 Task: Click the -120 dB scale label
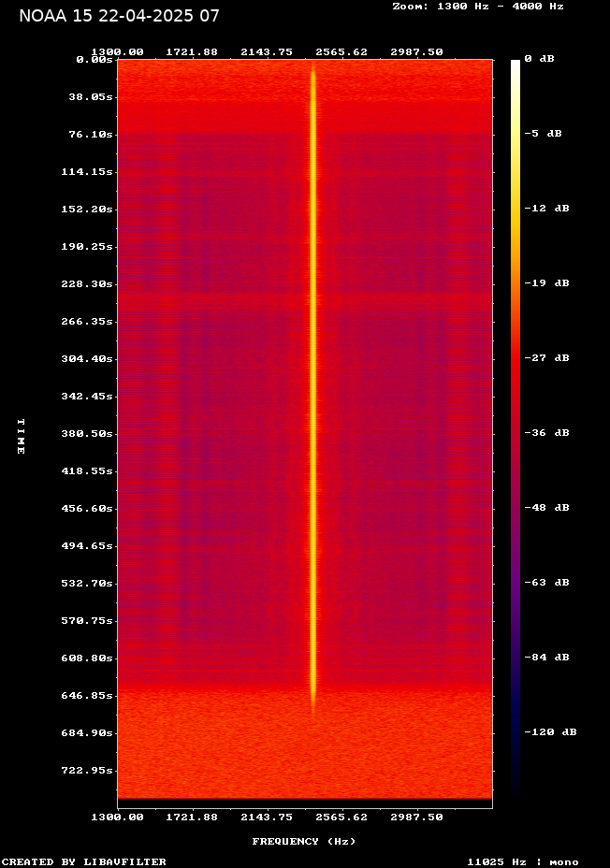coord(551,731)
